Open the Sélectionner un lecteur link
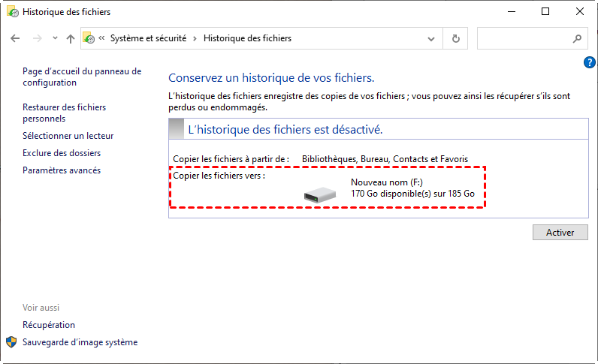 point(68,136)
